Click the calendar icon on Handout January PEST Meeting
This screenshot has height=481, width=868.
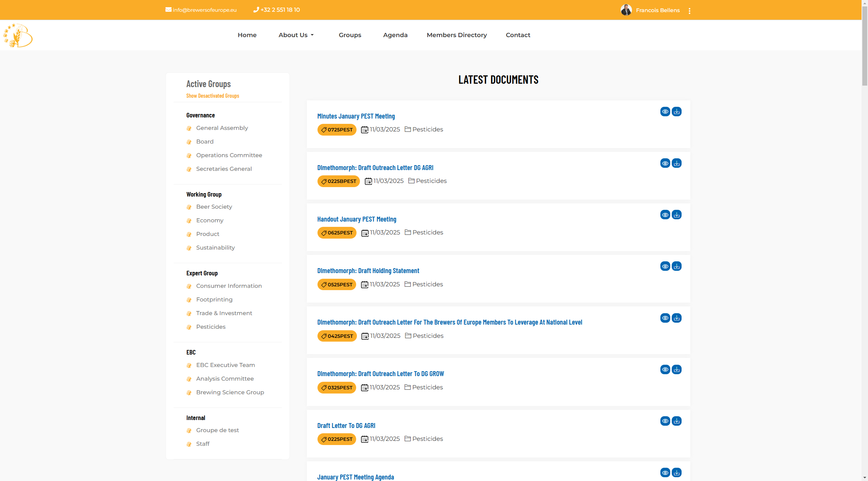coord(365,233)
